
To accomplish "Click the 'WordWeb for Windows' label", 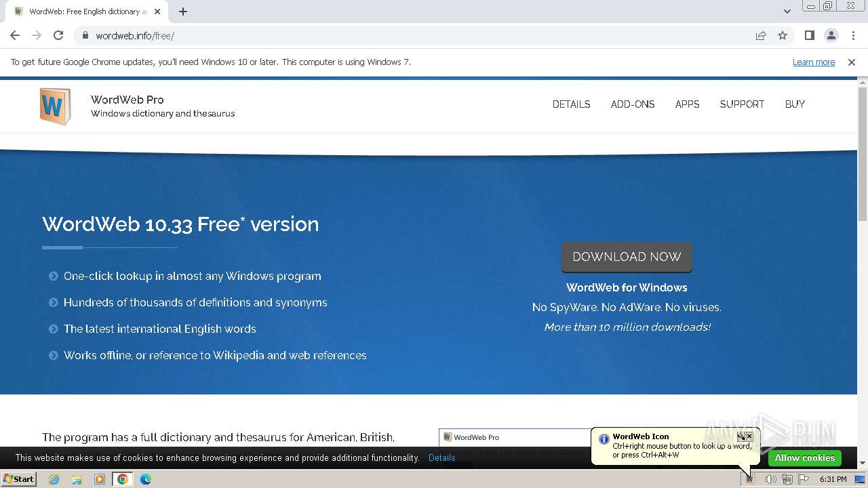I will point(627,288).
